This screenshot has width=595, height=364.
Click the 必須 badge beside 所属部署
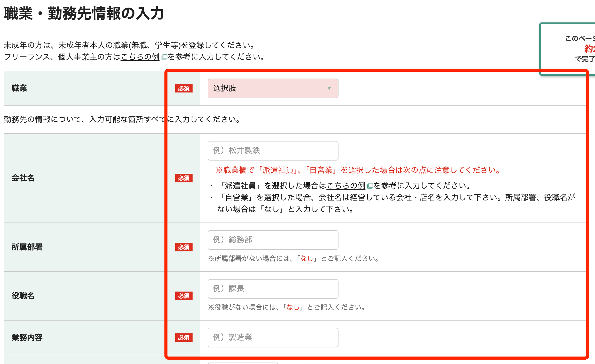tap(184, 247)
